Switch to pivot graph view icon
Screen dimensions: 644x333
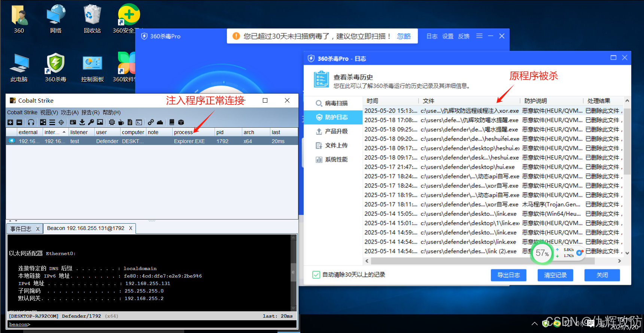point(43,122)
